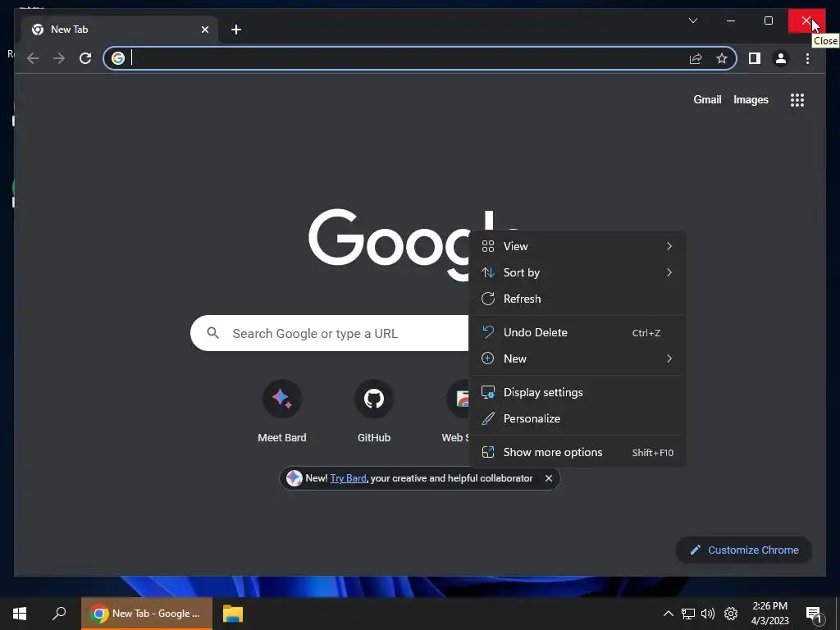
Task: Open the Chrome side panel icon
Action: pos(755,58)
